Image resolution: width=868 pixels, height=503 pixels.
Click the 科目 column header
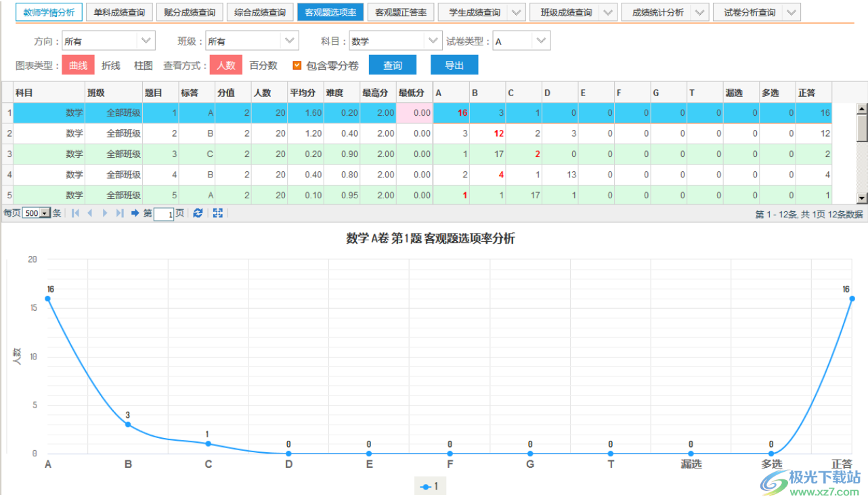[49, 92]
